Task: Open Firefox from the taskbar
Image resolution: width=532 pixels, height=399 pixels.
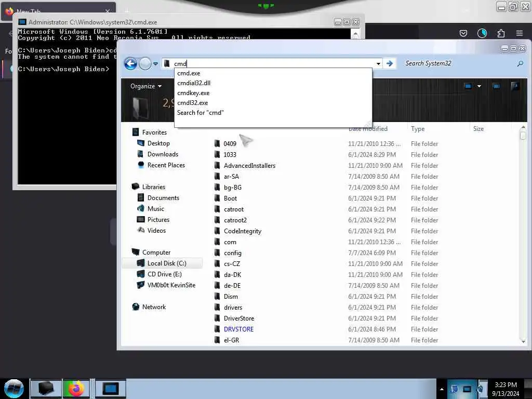Action: (76, 389)
